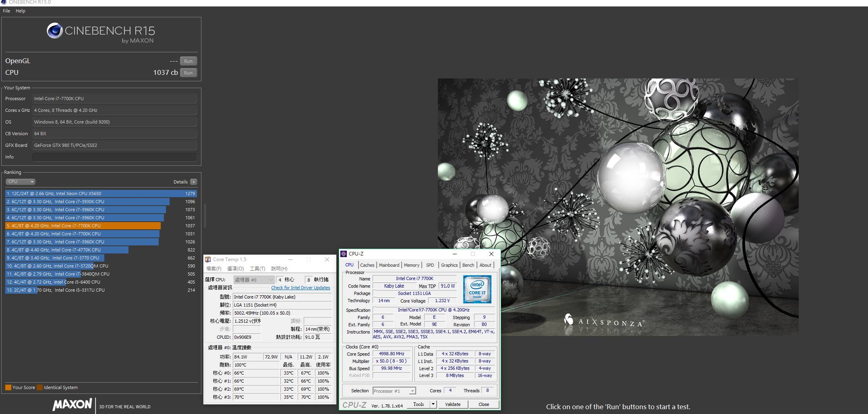Switch to the Mainboard tab in CPU-Z
The image size is (868, 414).
[389, 265]
